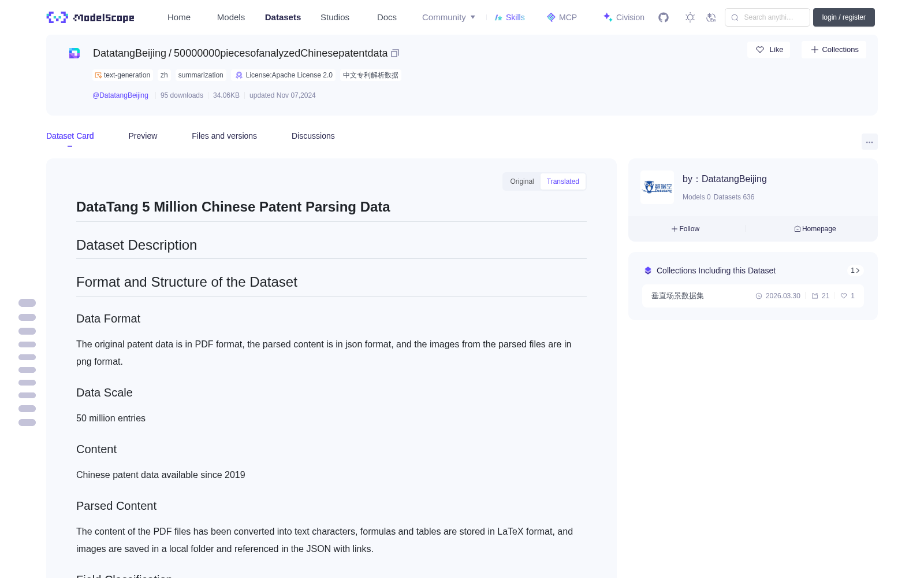
Task: Open the Datasets nav item
Action: (x=283, y=17)
